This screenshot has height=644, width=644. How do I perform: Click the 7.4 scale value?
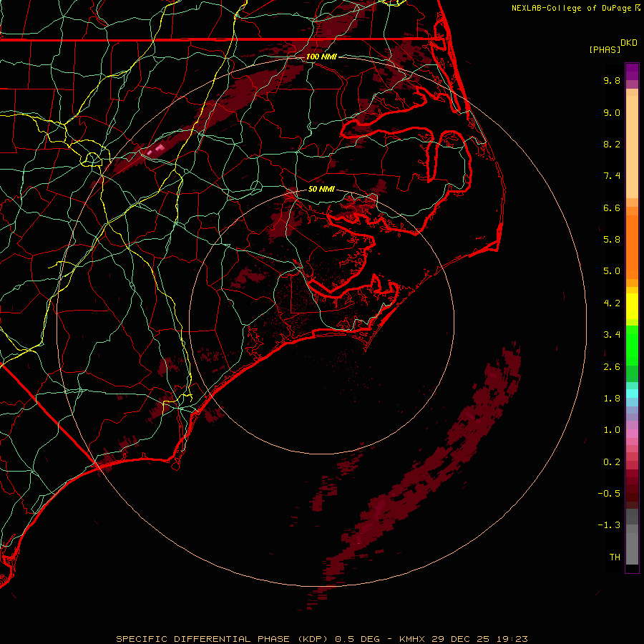point(612,176)
